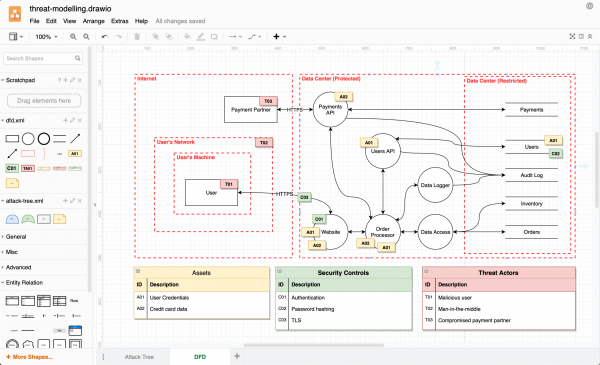Open the 100% zoom level dropdown
This screenshot has height=365, width=600.
point(46,37)
